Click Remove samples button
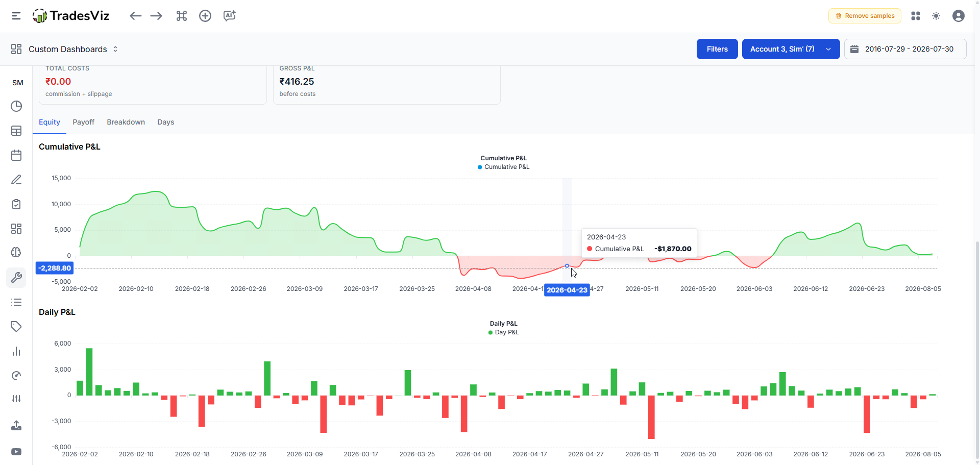The image size is (980, 465). (865, 16)
